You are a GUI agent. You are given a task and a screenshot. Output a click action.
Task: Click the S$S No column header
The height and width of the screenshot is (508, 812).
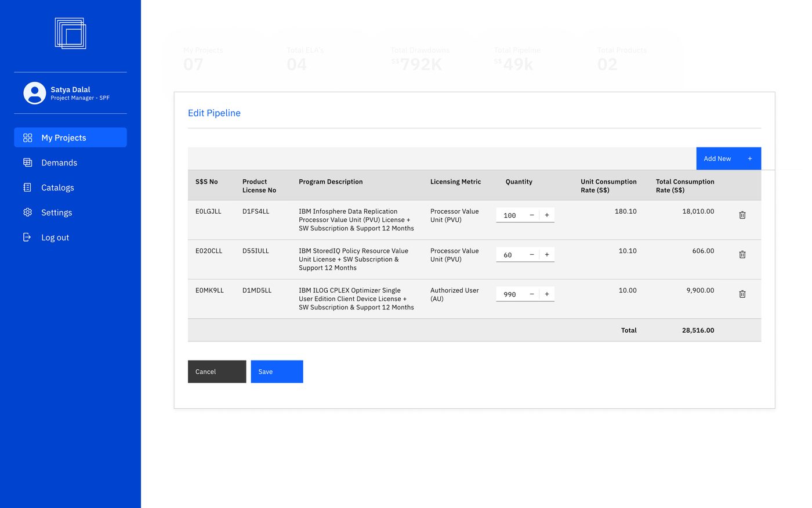point(206,182)
